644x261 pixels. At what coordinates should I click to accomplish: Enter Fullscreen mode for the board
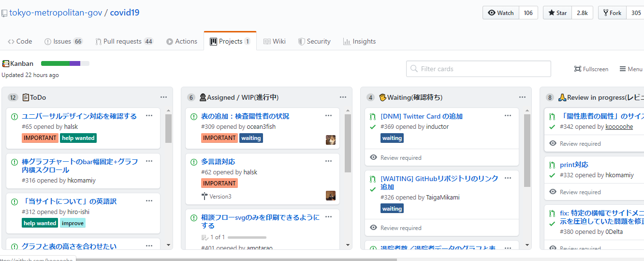pyautogui.click(x=591, y=69)
